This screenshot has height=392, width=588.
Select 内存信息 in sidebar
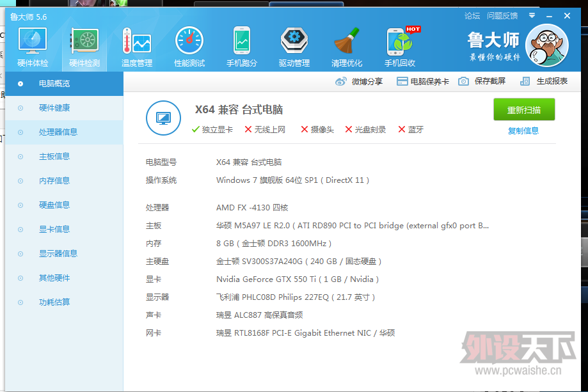[x=64, y=180]
